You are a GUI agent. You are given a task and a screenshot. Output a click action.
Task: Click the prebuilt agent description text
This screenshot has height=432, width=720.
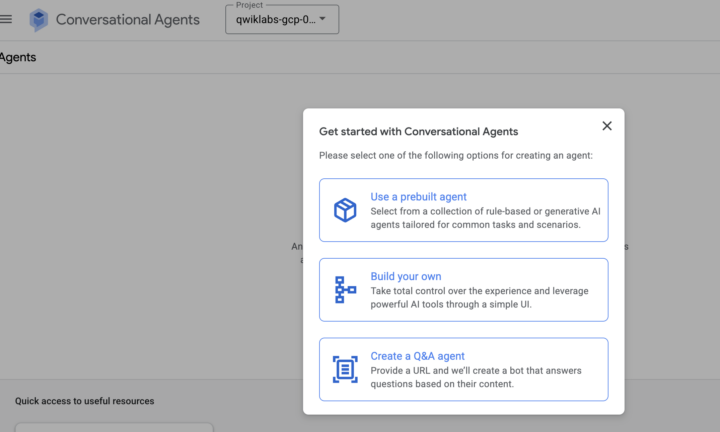485,218
